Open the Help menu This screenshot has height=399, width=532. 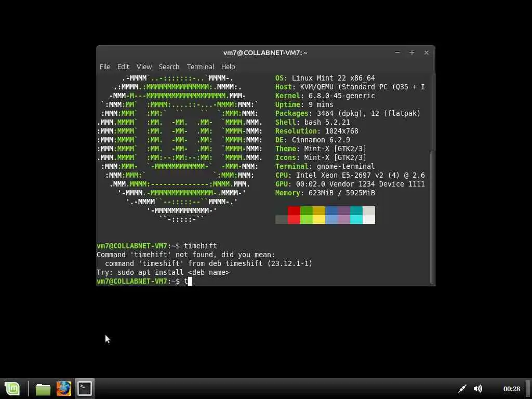(228, 67)
